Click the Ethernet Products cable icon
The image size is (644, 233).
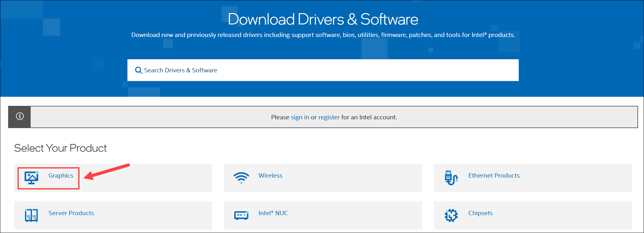(451, 178)
